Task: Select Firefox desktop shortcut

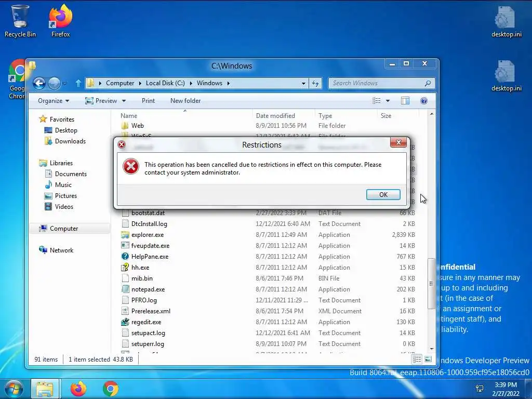Action: point(60,21)
